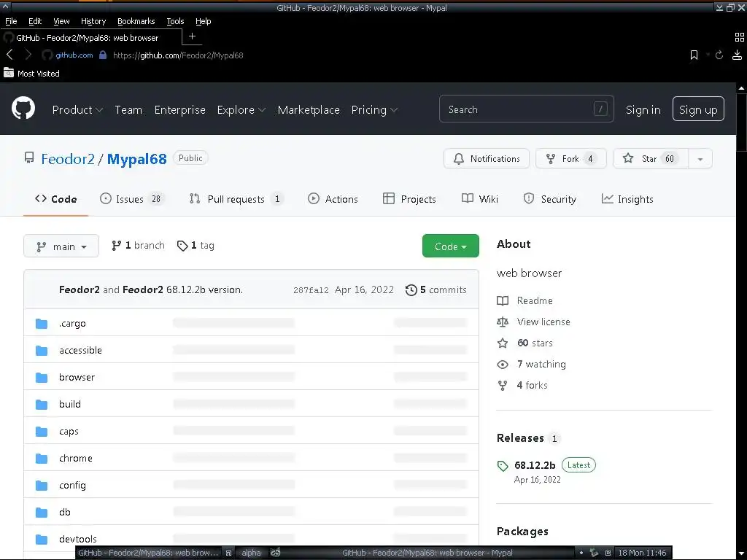Image resolution: width=747 pixels, height=560 pixels.
Task: Open the 68.12.2b release link
Action: 535,466
